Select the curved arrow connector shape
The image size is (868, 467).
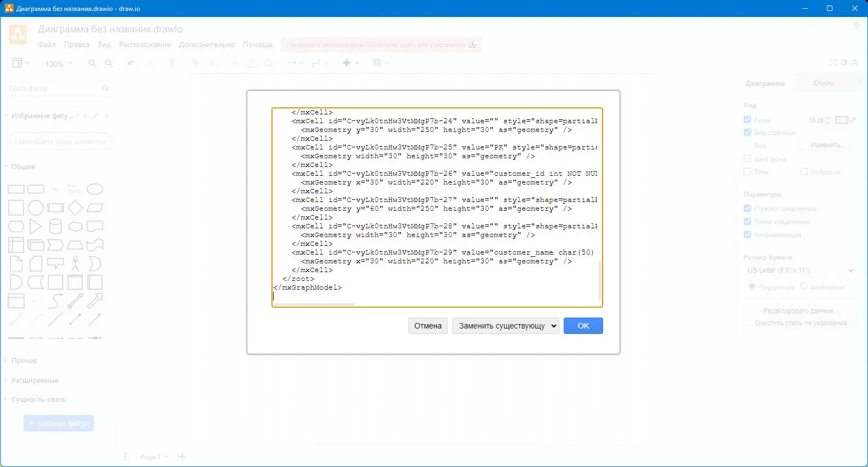click(55, 301)
